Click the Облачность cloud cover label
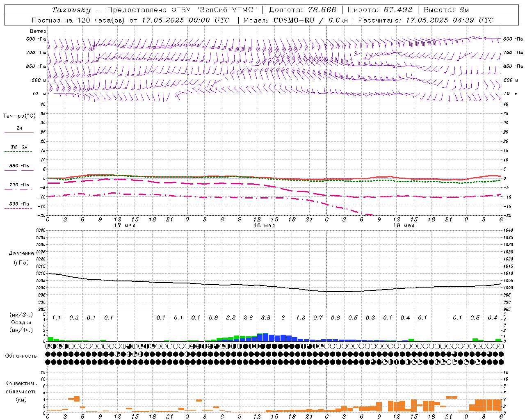Viewport: 525px width, 420px height. coord(21,356)
